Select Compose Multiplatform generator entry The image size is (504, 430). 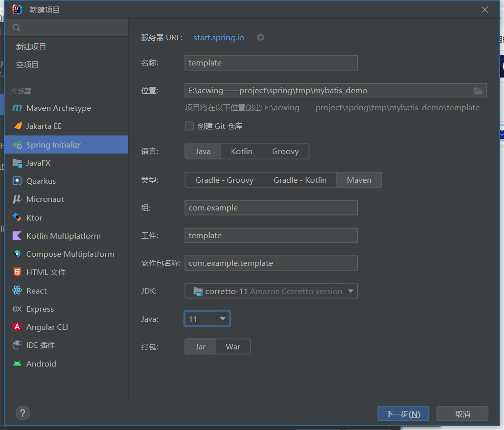click(66, 254)
